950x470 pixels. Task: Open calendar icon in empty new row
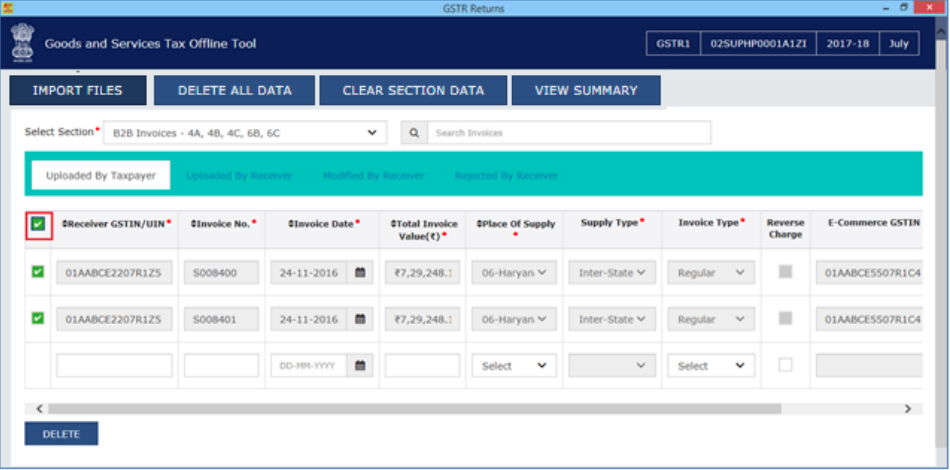(360, 366)
